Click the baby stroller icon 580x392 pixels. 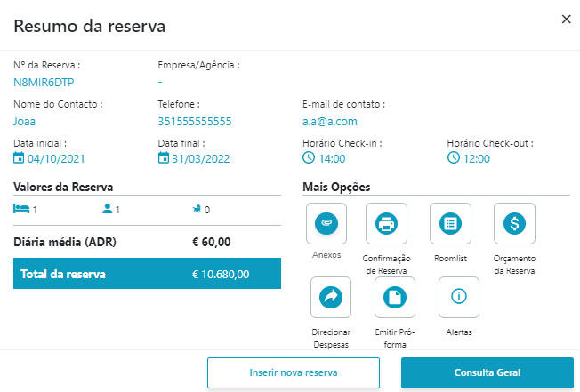point(195,210)
